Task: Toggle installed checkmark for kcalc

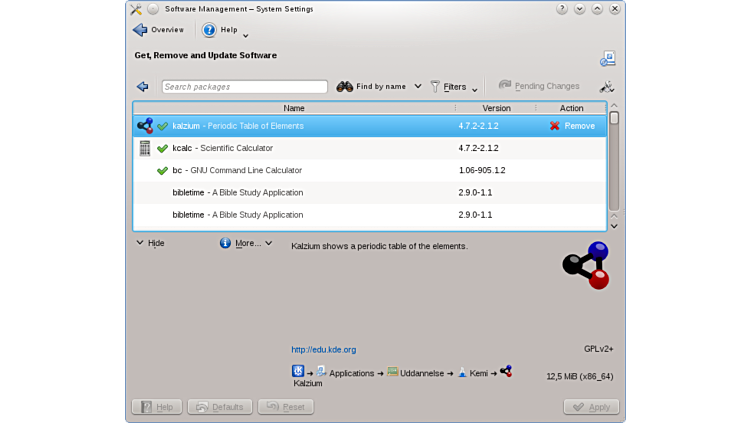Action: tap(162, 148)
